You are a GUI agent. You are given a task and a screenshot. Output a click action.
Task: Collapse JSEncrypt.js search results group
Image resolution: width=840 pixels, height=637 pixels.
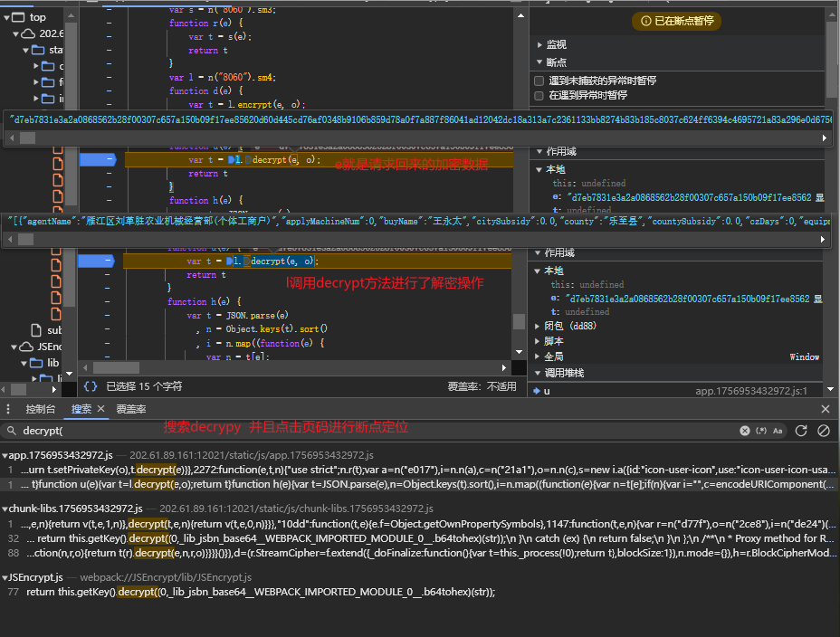5,577
